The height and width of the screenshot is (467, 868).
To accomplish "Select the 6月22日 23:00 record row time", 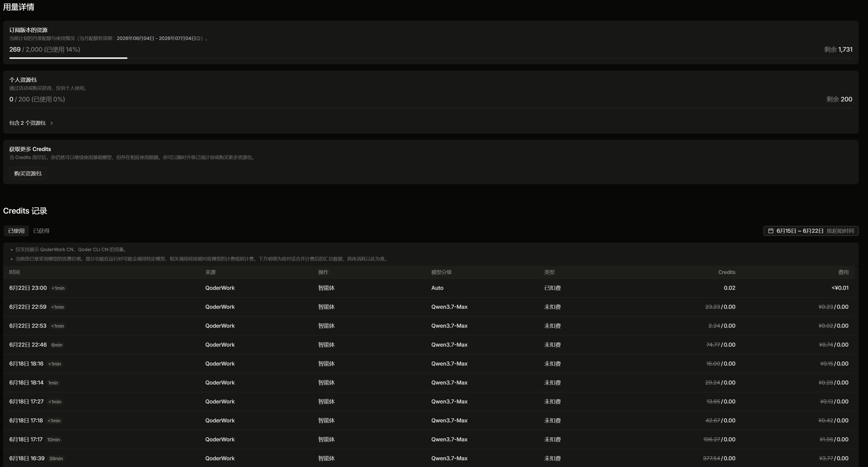I will (x=28, y=288).
